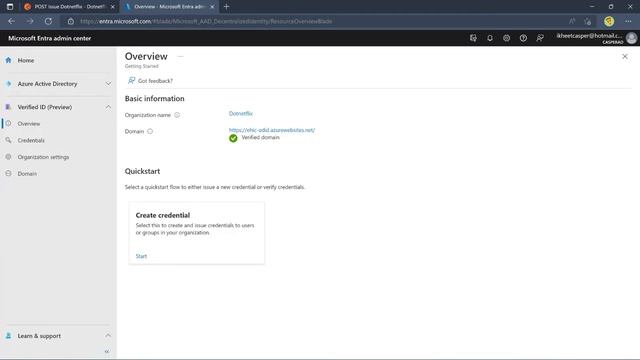Viewport: 640px width, 360px height.
Task: Click the Home house icon
Action: pyautogui.click(x=9, y=60)
